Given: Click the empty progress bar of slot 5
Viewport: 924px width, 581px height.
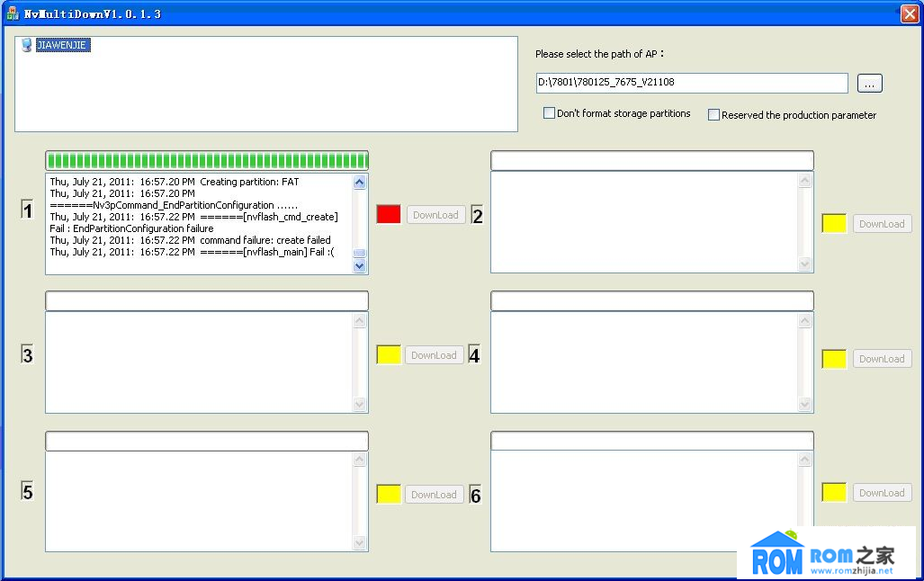Looking at the screenshot, I should click(x=207, y=441).
